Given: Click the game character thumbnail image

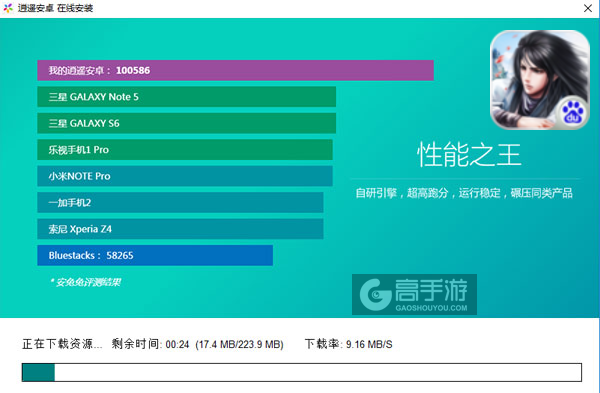Looking at the screenshot, I should [x=540, y=80].
